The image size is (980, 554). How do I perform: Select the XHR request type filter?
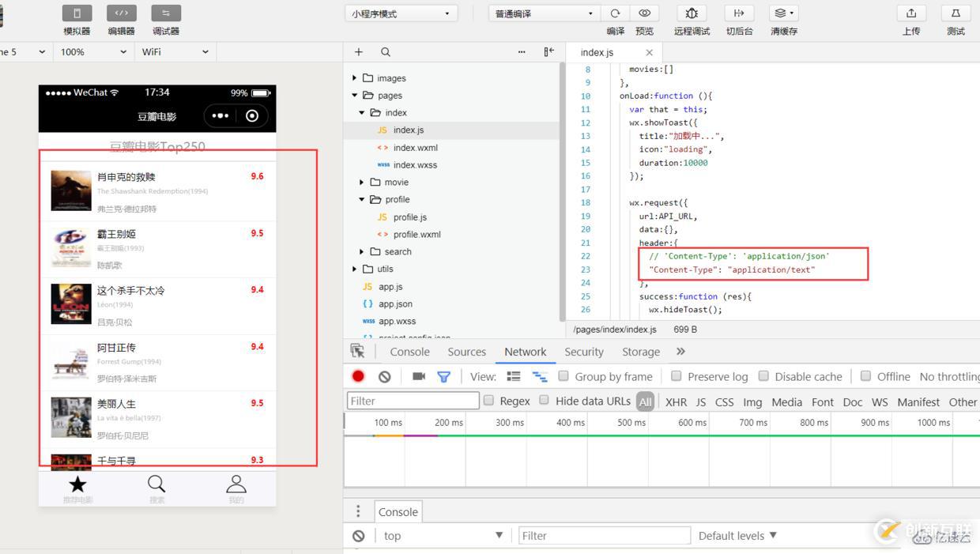pyautogui.click(x=676, y=401)
